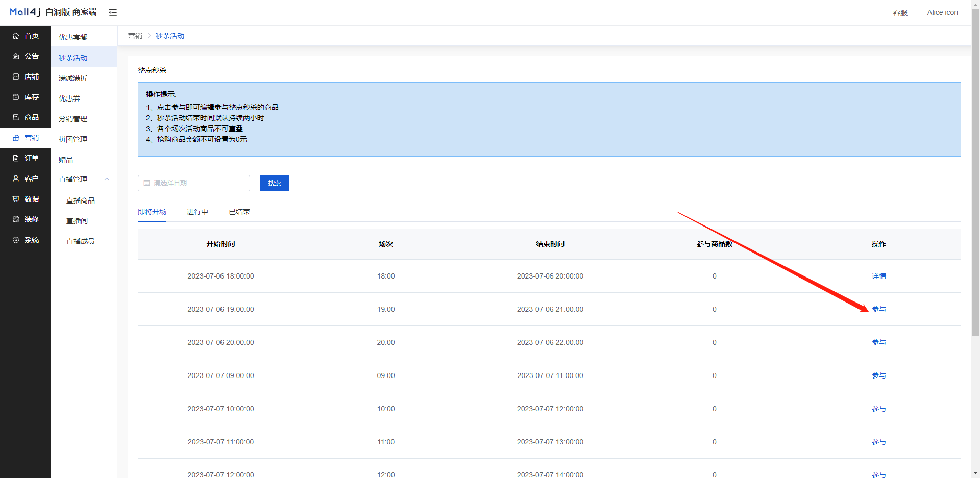
Task: Click the 商品 product icon in sidebar
Action: pos(16,117)
